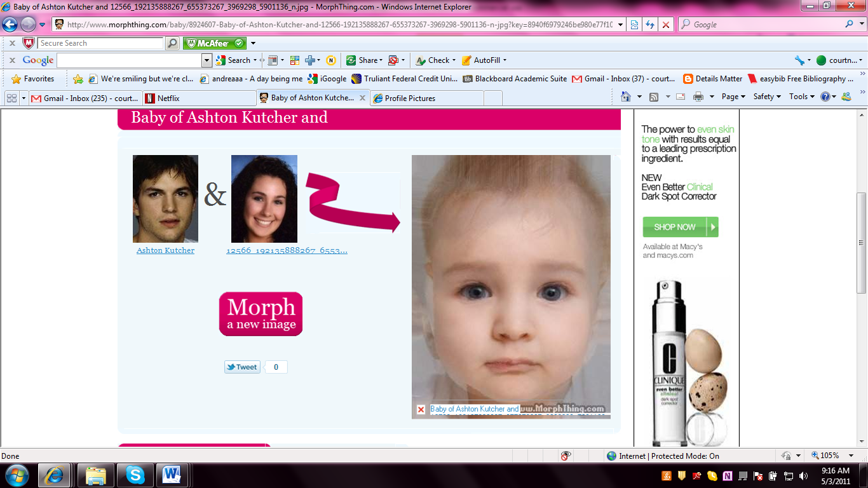This screenshot has height=488, width=868.
Task: Close the Baby of Ashton Kutcher tab
Action: [x=363, y=98]
